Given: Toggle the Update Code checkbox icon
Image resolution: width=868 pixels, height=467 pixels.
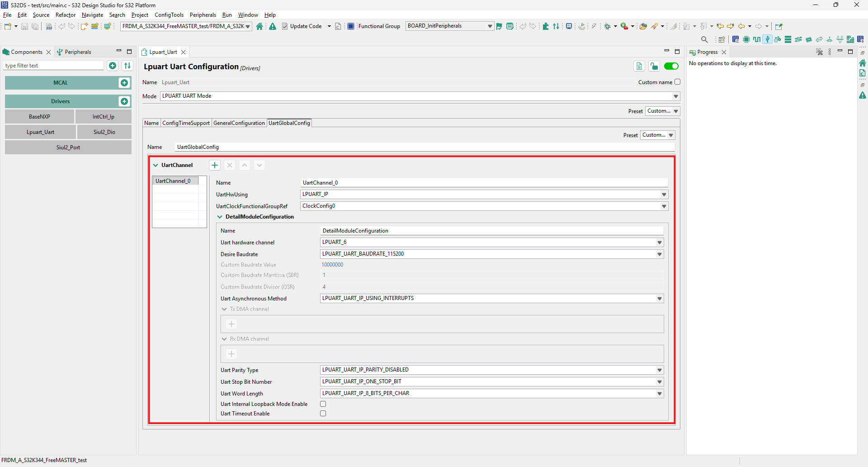Looking at the screenshot, I should tap(285, 26).
